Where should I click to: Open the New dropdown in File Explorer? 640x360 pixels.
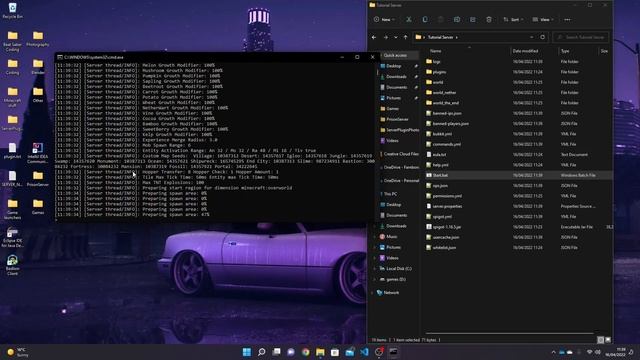384,20
